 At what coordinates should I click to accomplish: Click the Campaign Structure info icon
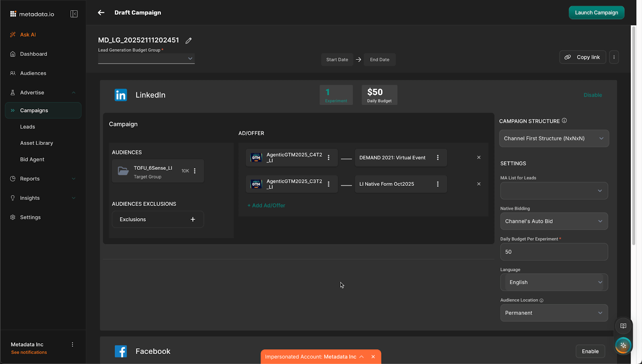(x=564, y=120)
